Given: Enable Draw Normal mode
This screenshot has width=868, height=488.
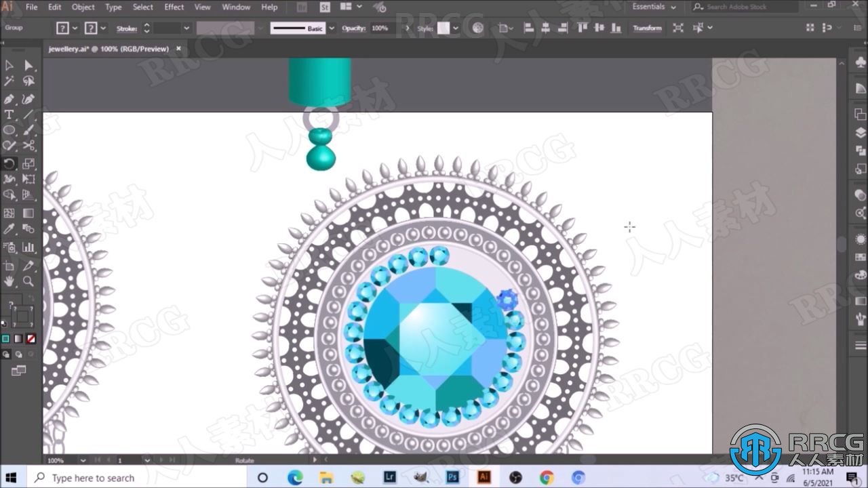Looking at the screenshot, I should pos(6,354).
